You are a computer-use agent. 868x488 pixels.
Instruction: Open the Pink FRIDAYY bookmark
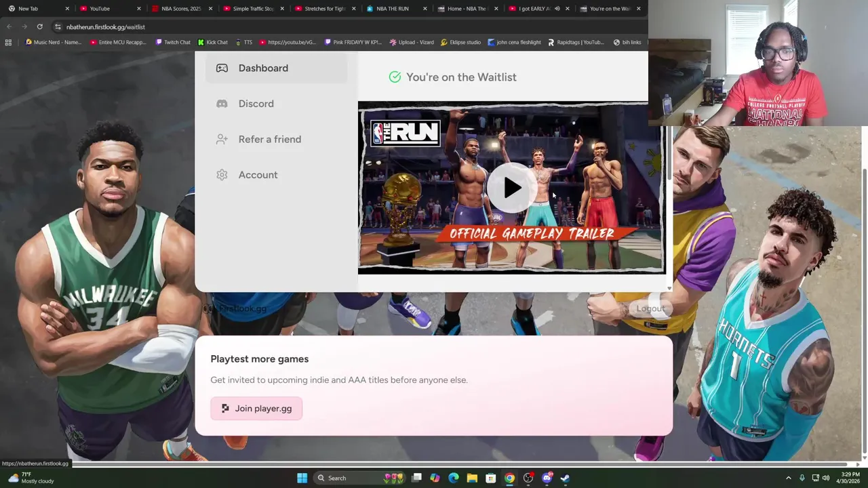click(353, 42)
